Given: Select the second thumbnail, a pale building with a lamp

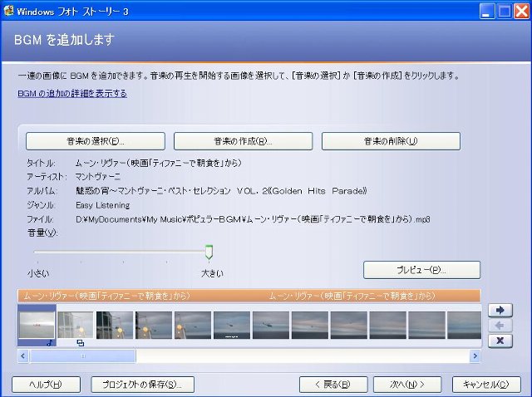Looking at the screenshot, I should coord(76,325).
